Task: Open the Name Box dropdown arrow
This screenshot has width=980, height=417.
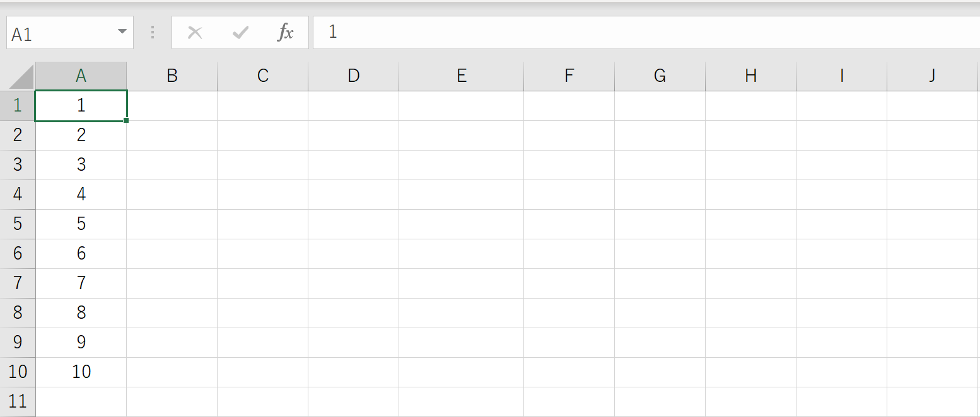Action: coord(122,31)
